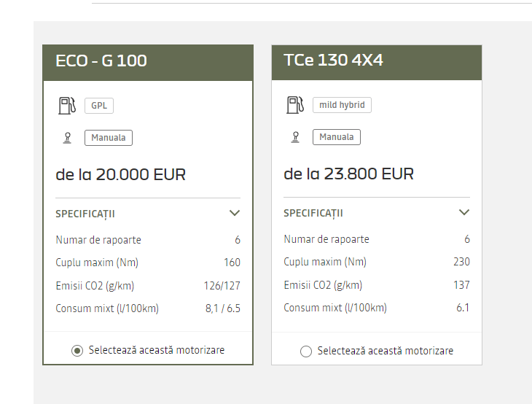
Task: Click SPECIFICAȚII heading in TCe 130 4X4 card
Action: [x=313, y=213]
